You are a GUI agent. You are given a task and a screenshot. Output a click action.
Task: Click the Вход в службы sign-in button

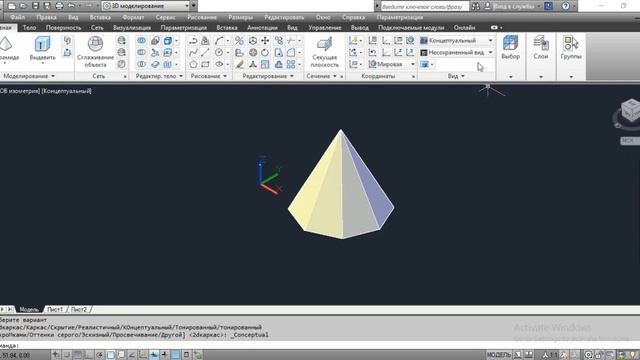tap(512, 6)
